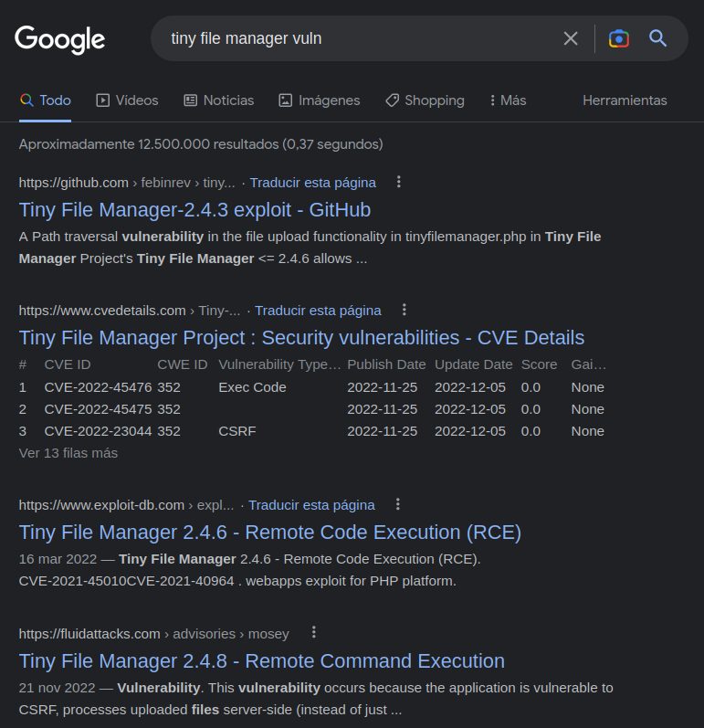Click CVE-2022-45476 in the table
704x728 pixels.
(98, 387)
